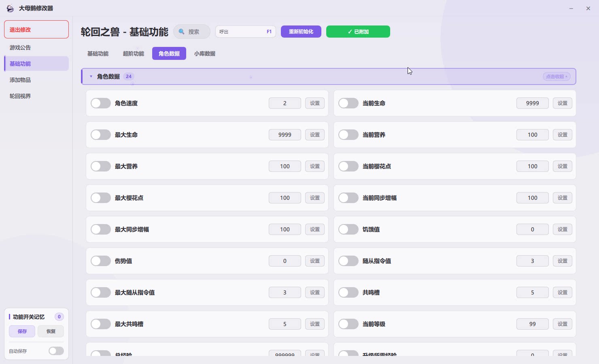This screenshot has width=599, height=364.
Task: Click the 点击收起 collapse pill
Action: [x=557, y=76]
